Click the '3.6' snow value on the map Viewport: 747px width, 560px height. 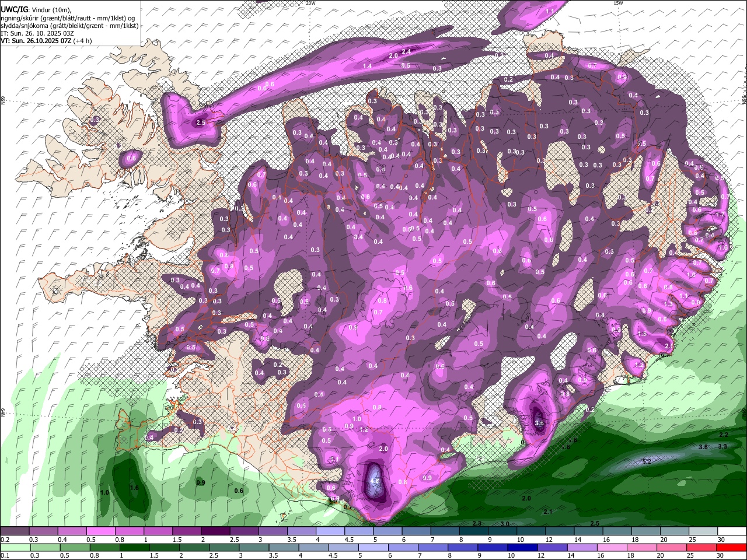point(539,423)
